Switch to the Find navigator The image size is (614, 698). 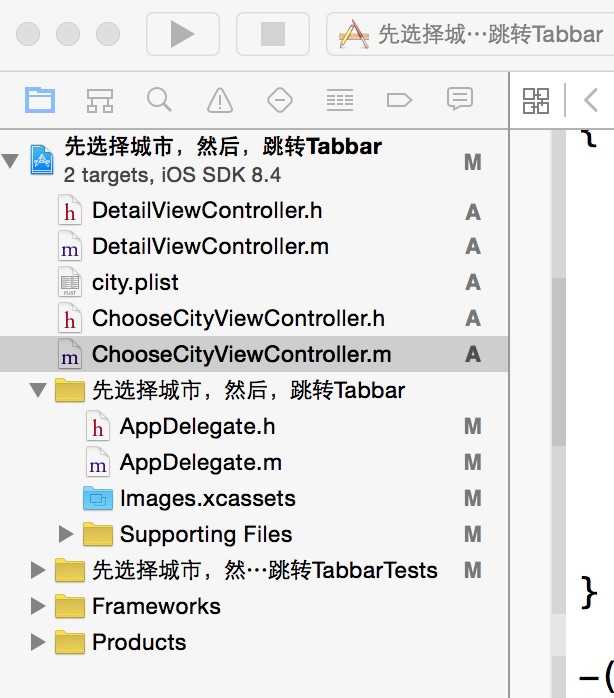pyautogui.click(x=158, y=99)
